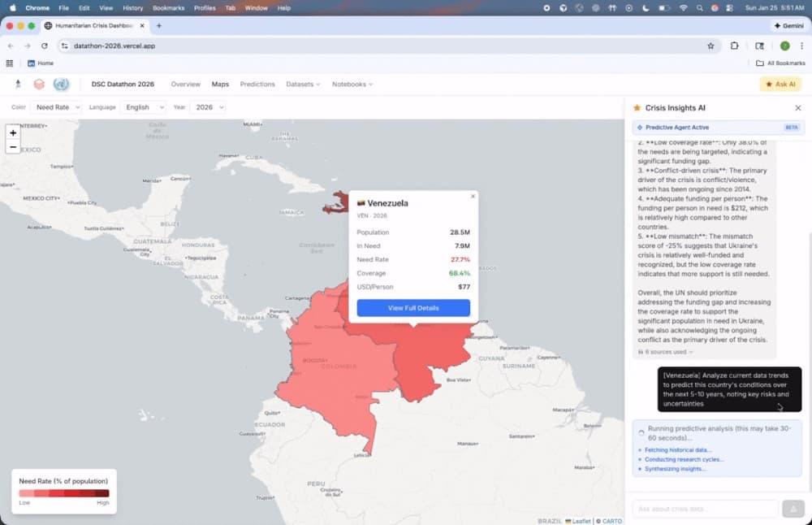Expand the Notebooks menu
This screenshot has width=812, height=525.
(x=352, y=84)
